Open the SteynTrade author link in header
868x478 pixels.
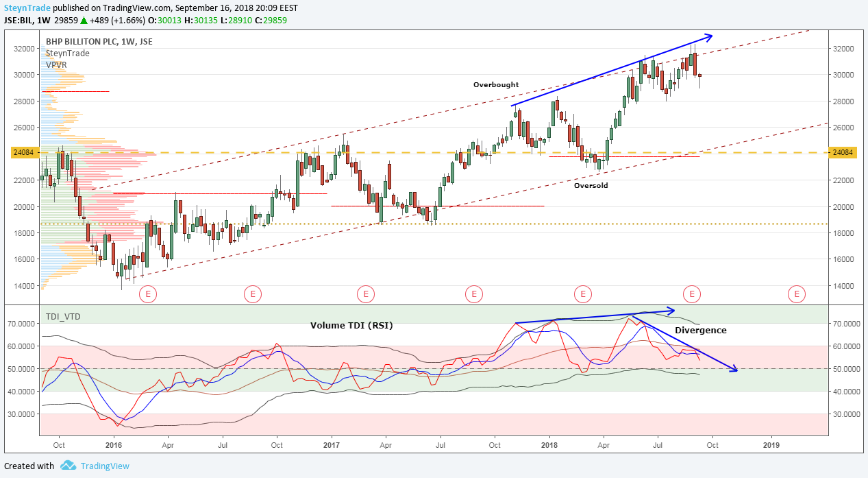(x=27, y=8)
